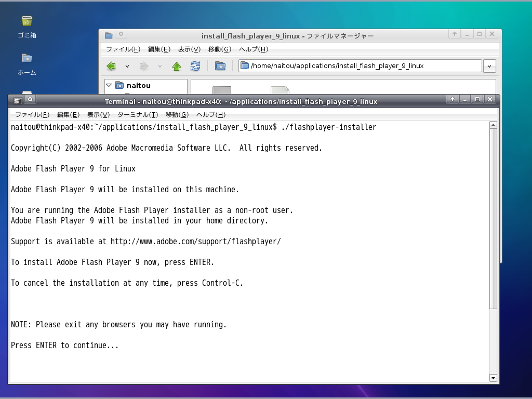
Task: Click the Terminal window menu icon in titlebar
Action: [x=18, y=100]
